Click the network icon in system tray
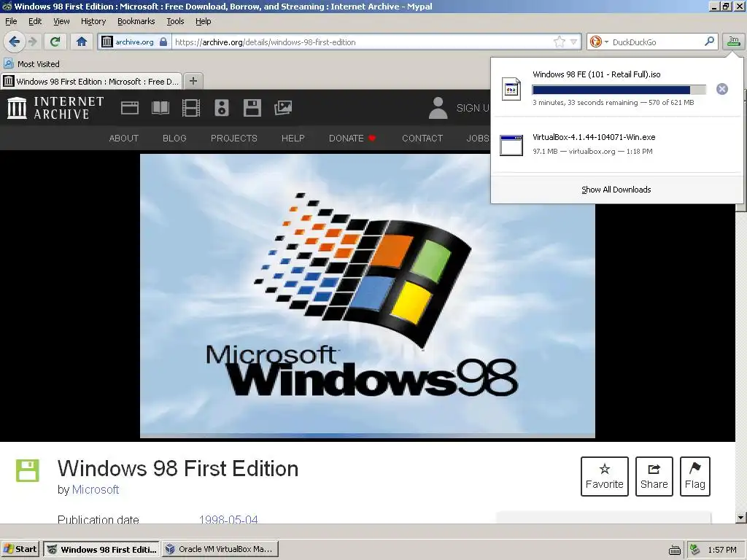The width and height of the screenshot is (747, 560). tap(695, 550)
